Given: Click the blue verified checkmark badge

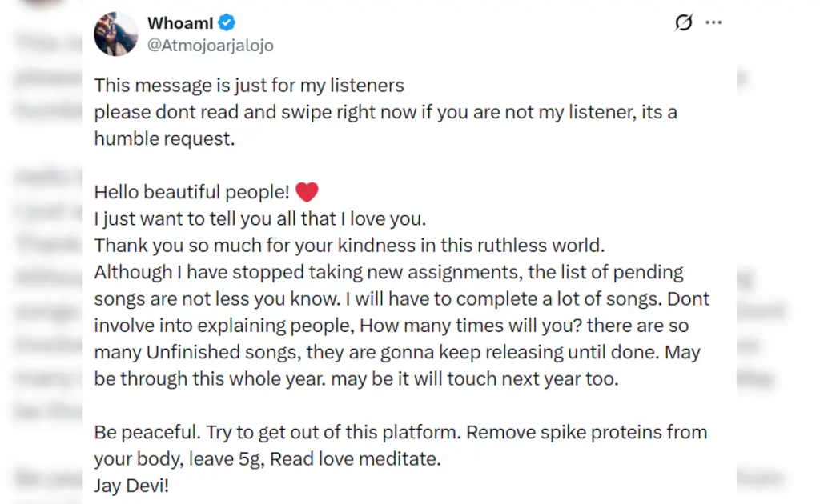Looking at the screenshot, I should click(x=225, y=23).
